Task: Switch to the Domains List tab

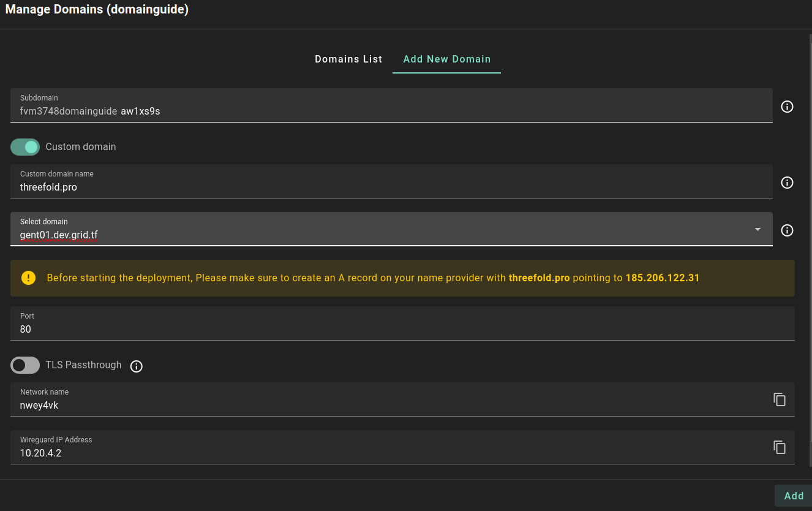Action: 348,59
